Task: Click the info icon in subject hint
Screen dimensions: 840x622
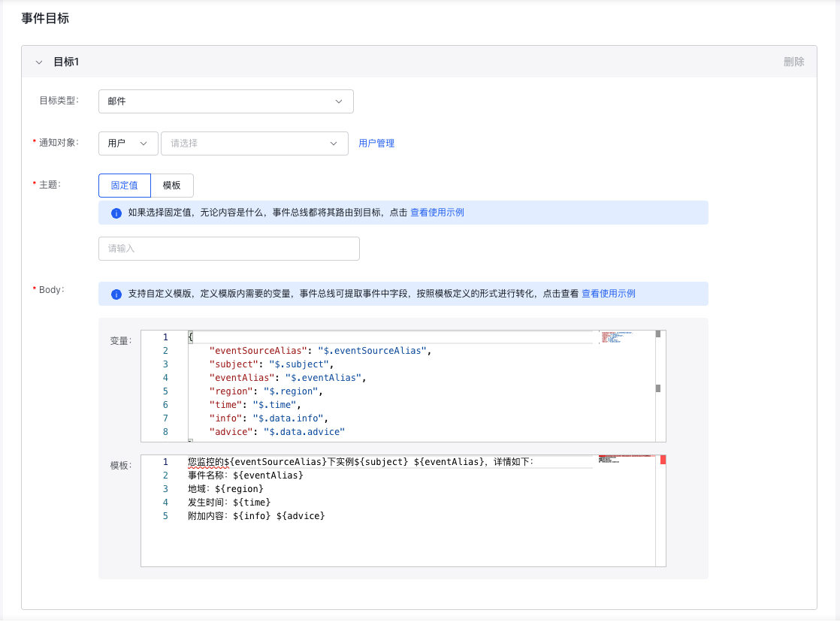Action: [116, 213]
